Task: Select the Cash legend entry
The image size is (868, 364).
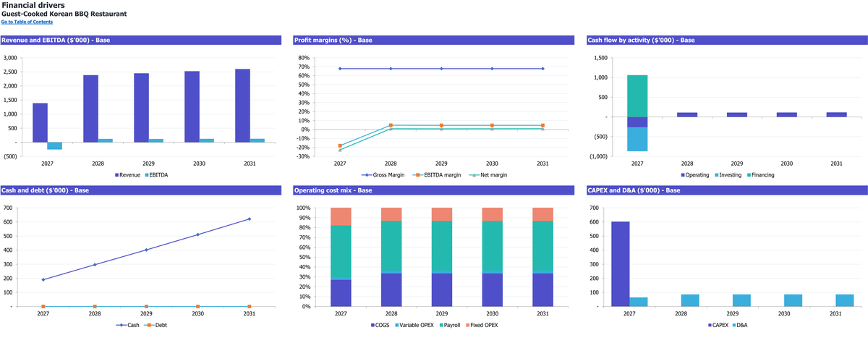Action: [x=129, y=326]
